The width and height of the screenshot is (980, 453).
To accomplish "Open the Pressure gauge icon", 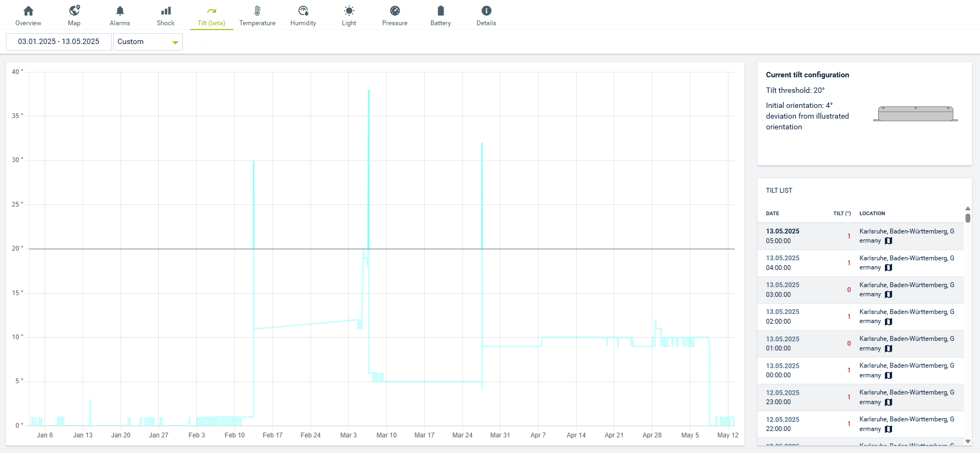I will [395, 11].
